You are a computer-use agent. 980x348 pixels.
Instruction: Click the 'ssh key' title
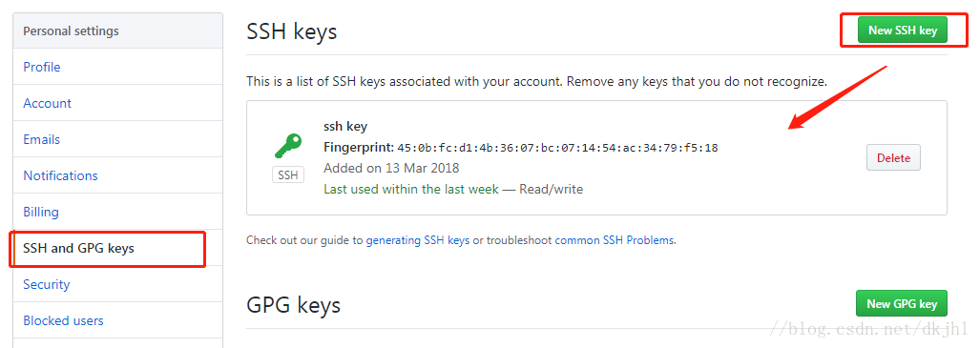pyautogui.click(x=345, y=126)
